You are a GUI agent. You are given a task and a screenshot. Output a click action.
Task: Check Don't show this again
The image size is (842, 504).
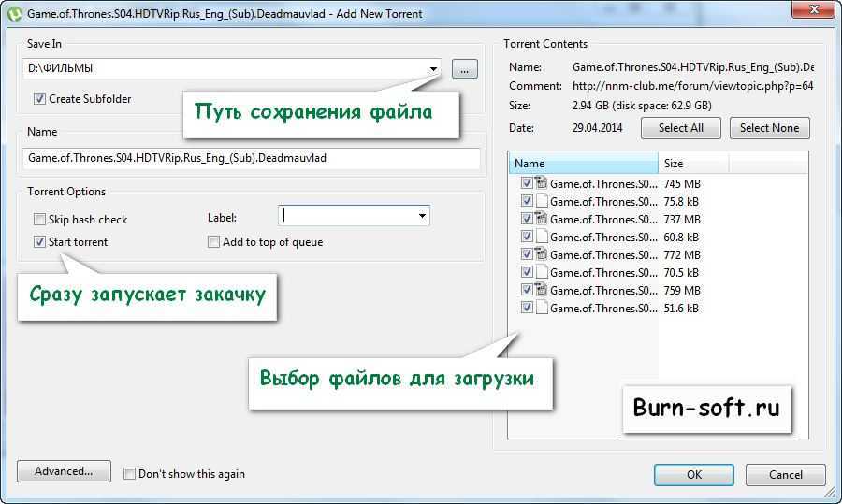[129, 473]
